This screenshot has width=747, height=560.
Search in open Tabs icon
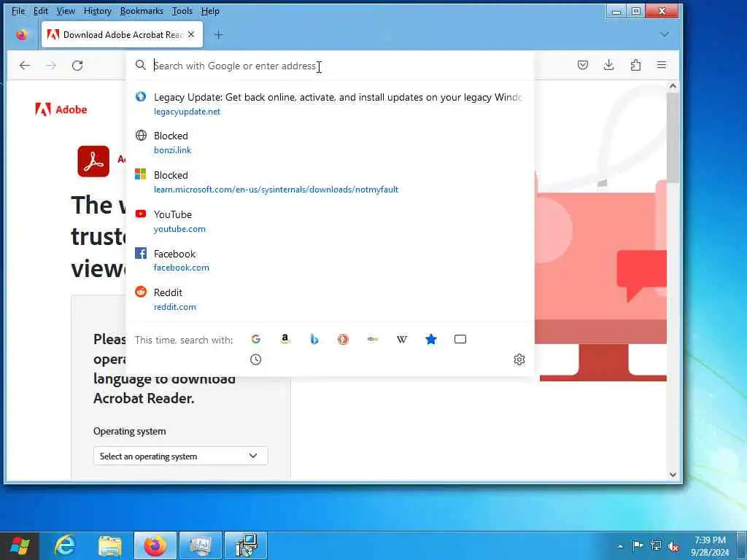(460, 339)
